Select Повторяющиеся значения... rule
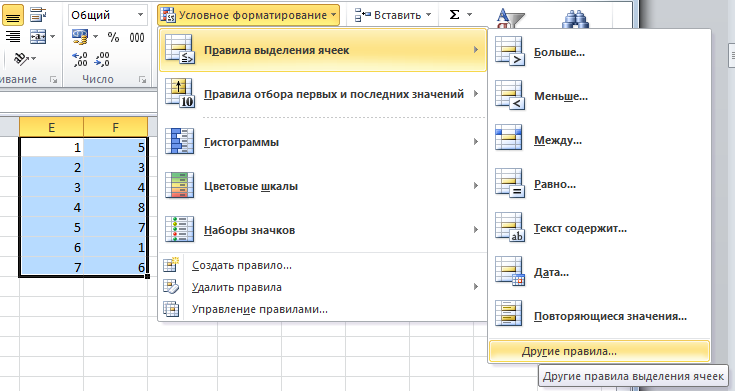Viewport: 735px width, 391px height. [x=600, y=316]
